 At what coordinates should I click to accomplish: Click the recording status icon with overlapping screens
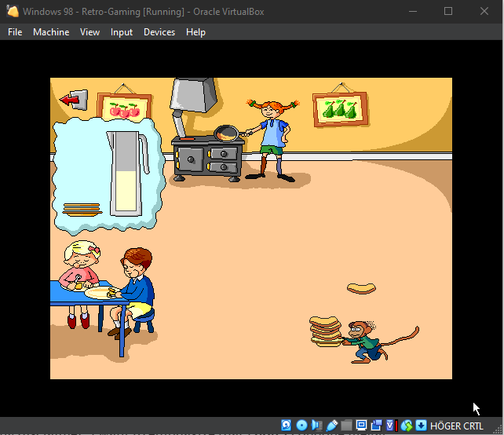click(x=376, y=426)
